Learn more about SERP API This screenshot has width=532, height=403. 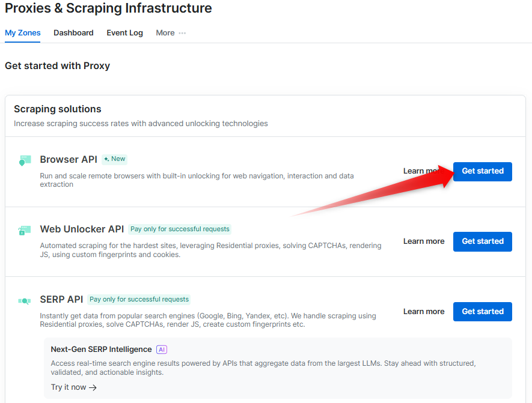click(x=424, y=312)
